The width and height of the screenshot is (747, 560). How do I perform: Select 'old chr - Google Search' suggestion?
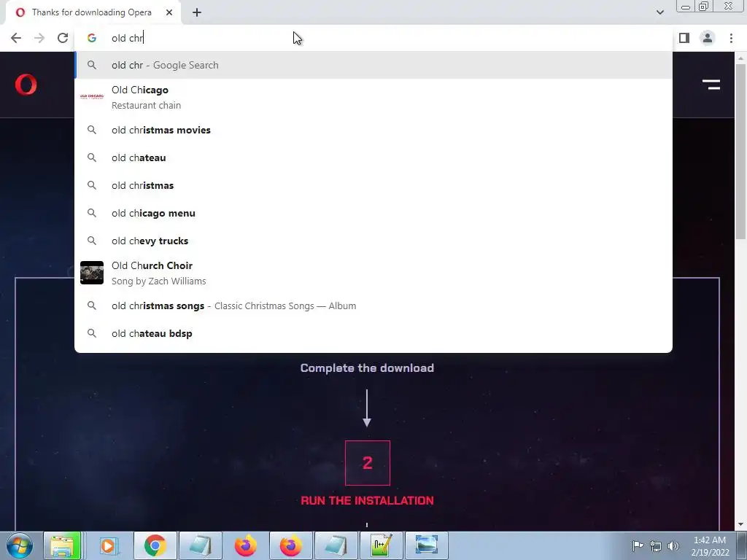(373, 65)
